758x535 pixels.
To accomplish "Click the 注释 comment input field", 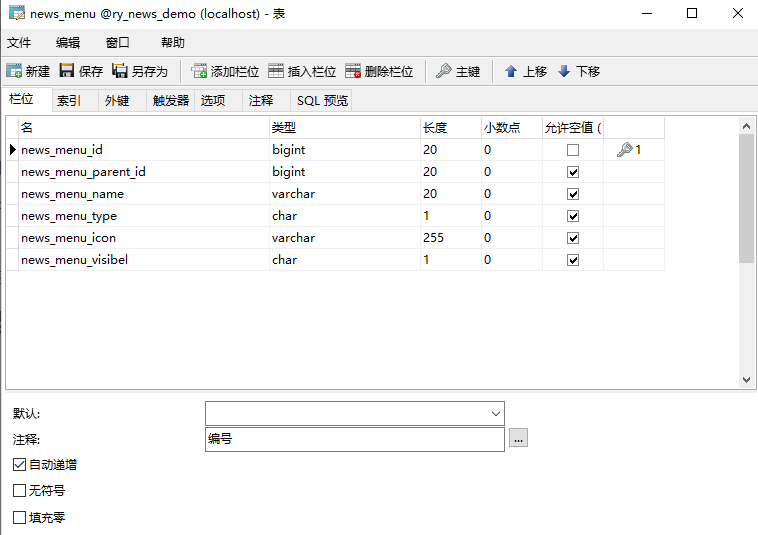I will 355,439.
